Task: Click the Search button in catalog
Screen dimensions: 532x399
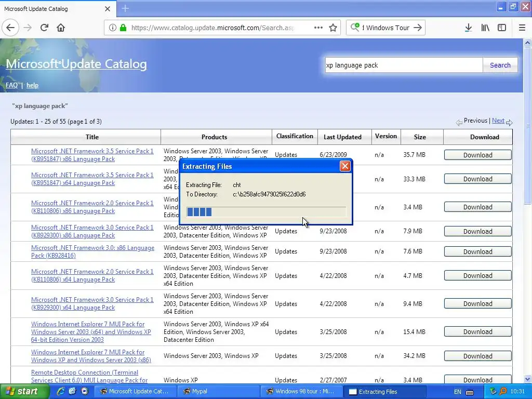Action: point(500,65)
